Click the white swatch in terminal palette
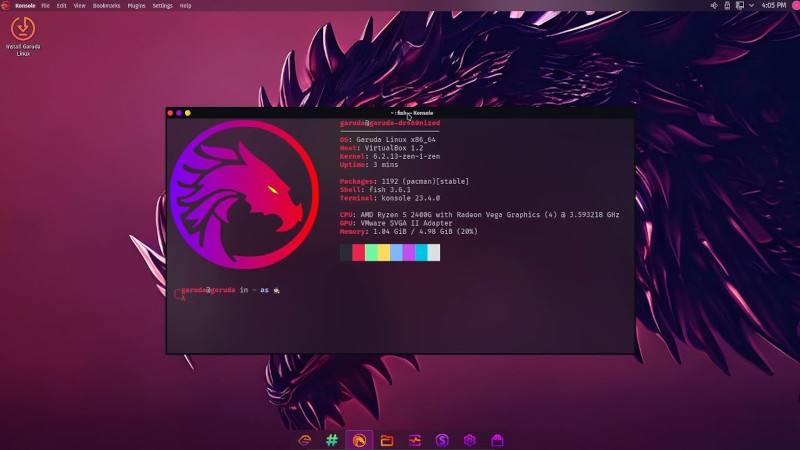Viewport: 800px width, 450px height. 434,253
